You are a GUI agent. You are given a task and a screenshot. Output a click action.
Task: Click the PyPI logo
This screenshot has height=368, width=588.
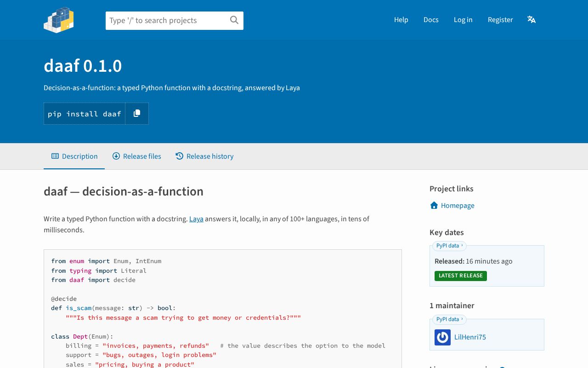(59, 20)
